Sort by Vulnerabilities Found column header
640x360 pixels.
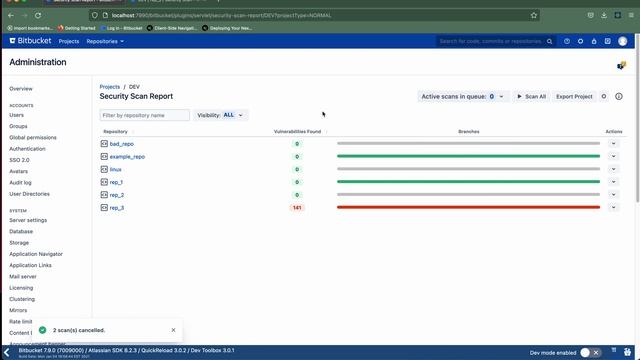pyautogui.click(x=297, y=131)
